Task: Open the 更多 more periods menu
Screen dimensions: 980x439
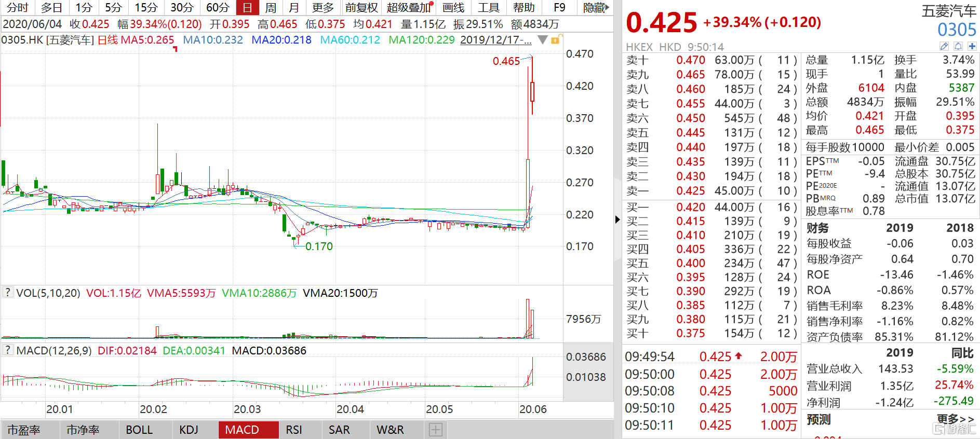Action: pos(323,7)
